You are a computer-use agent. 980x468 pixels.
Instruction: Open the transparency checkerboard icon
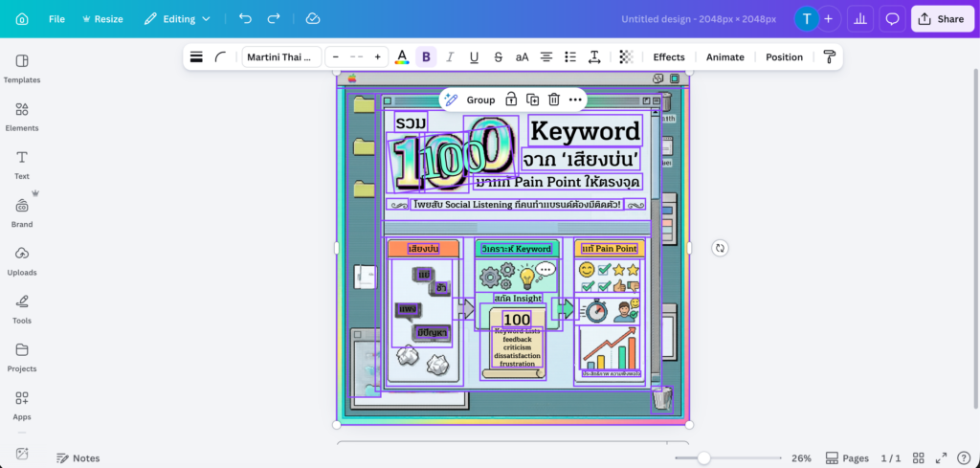626,57
